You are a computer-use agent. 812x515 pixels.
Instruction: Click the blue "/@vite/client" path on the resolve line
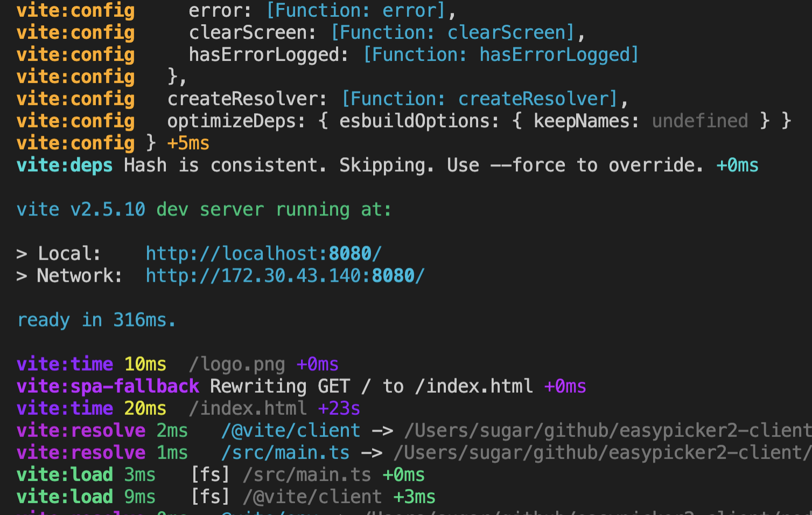[x=291, y=430]
